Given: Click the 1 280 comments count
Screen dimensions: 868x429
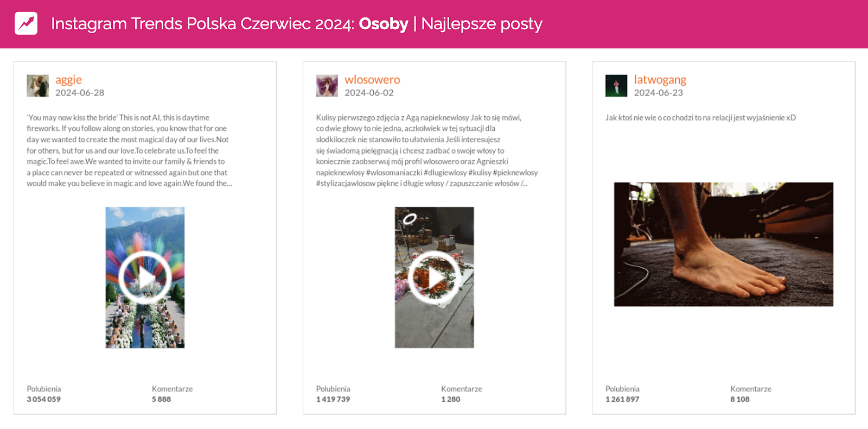Looking at the screenshot, I should [x=450, y=399].
